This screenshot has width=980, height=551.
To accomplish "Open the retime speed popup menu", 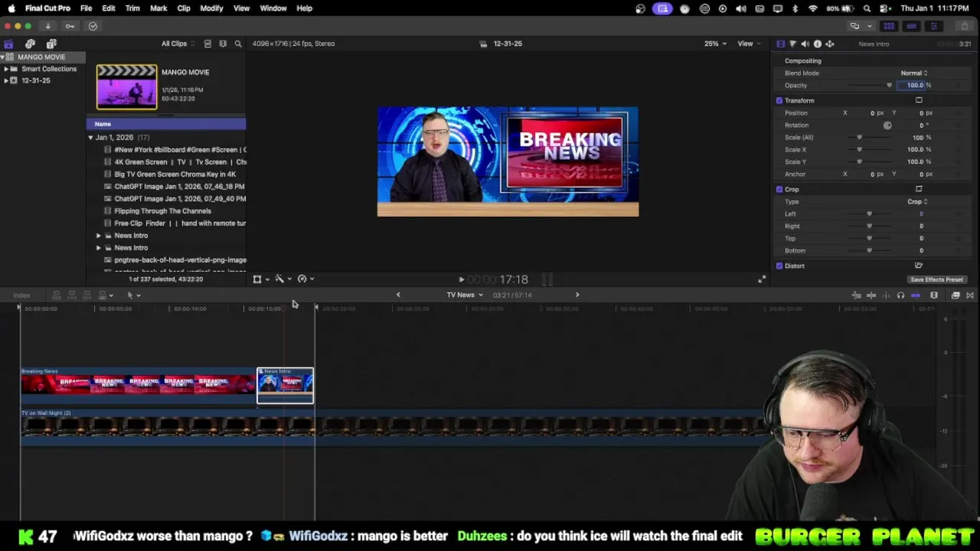I will tap(305, 279).
